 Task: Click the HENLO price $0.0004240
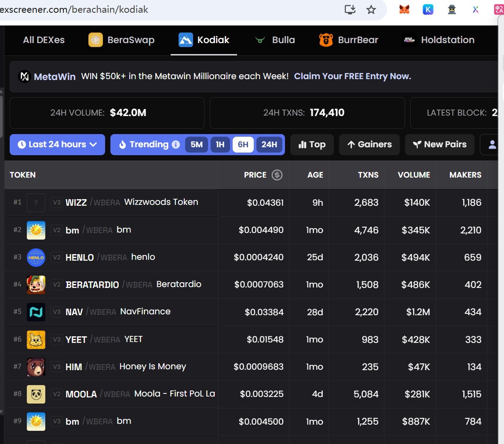tap(259, 257)
